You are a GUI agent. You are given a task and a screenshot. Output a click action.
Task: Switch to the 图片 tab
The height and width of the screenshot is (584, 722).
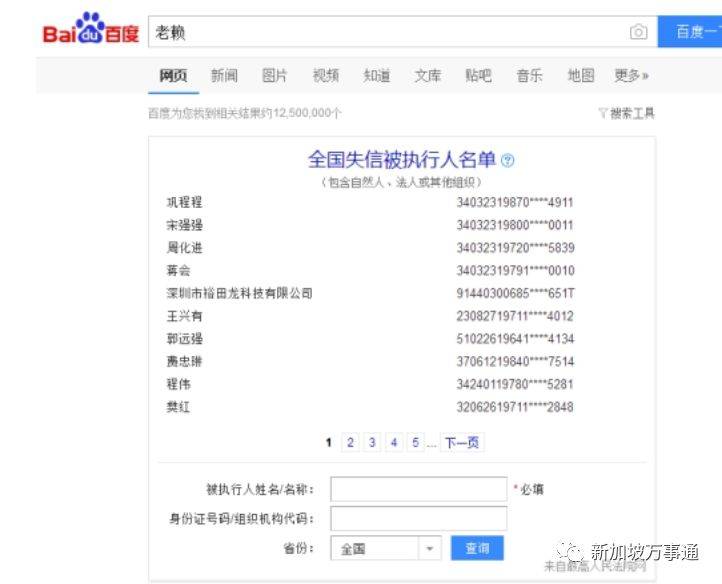click(x=275, y=75)
